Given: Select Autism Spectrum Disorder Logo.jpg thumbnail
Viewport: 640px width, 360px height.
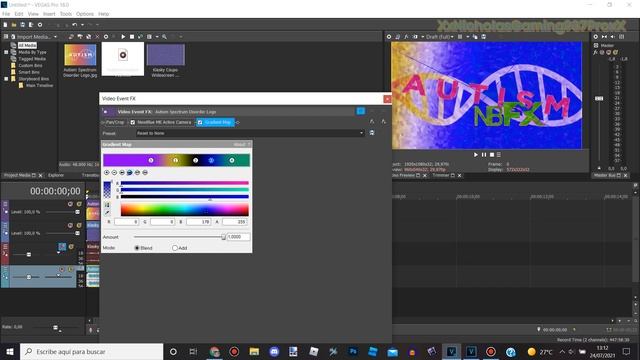Looking at the screenshot, I should pos(80,55).
